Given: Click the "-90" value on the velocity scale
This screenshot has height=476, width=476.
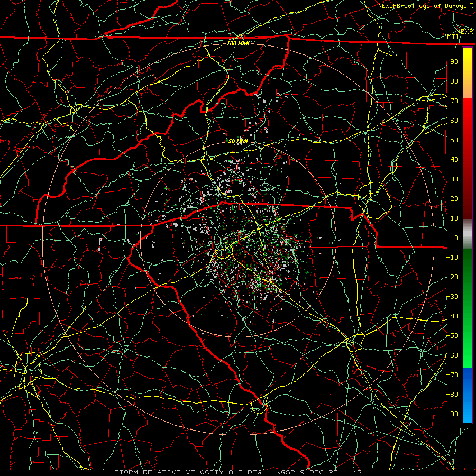Looking at the screenshot, I should (x=452, y=414).
